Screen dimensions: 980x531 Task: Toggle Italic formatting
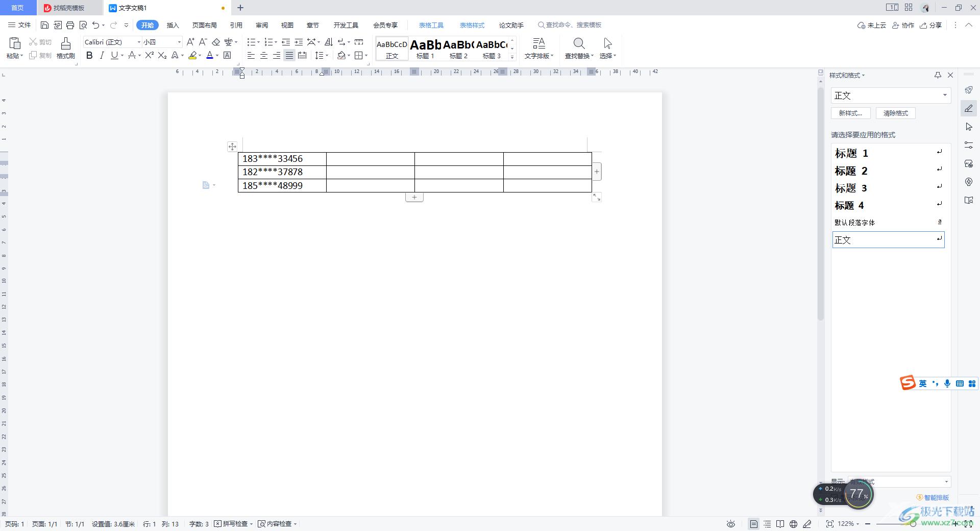[x=102, y=55]
